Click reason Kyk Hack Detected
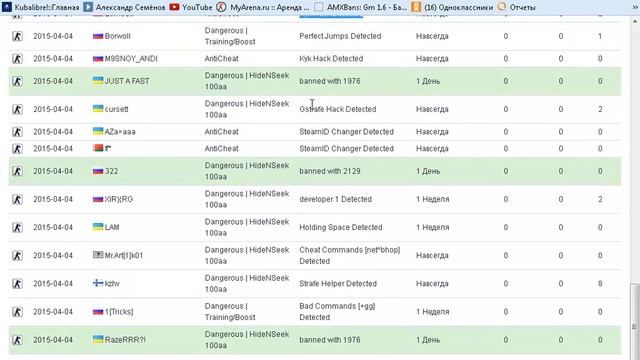This screenshot has width=640, height=360. 331,58
